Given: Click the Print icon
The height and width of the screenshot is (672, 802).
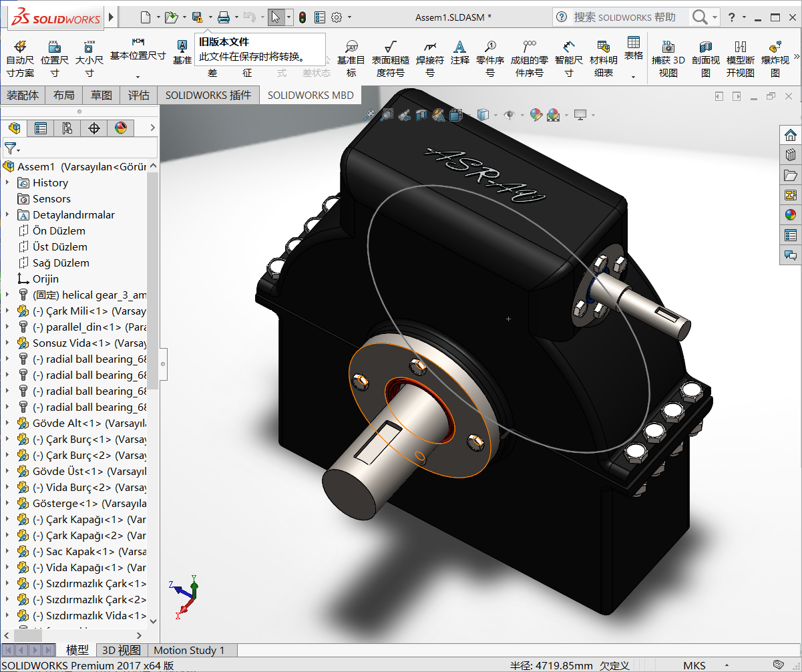Looking at the screenshot, I should click(x=224, y=17).
